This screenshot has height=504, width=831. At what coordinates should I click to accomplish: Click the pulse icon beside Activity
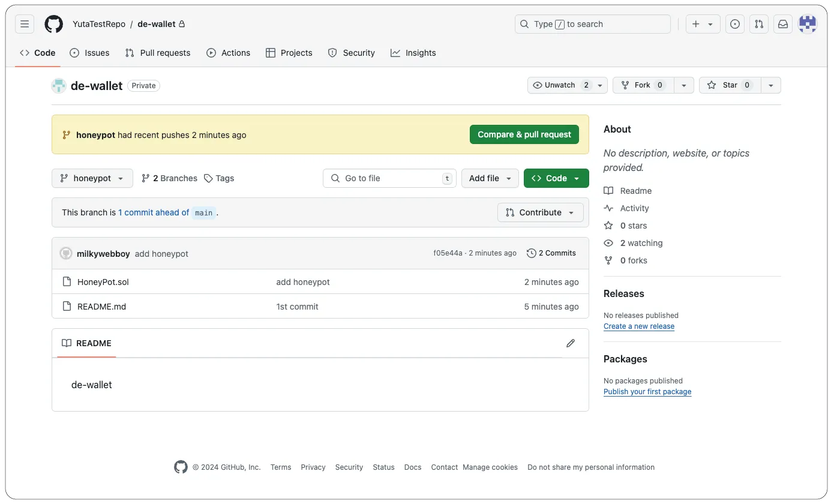[608, 208]
